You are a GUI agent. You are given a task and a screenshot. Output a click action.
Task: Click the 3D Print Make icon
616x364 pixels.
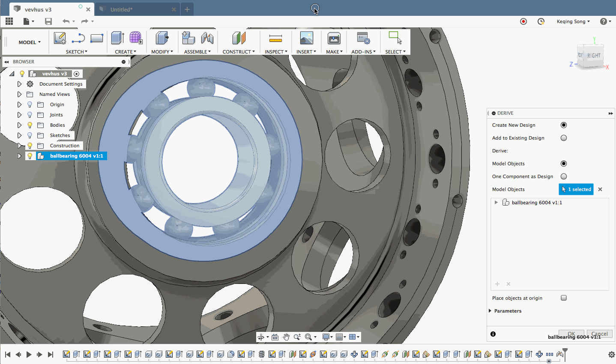(x=334, y=38)
